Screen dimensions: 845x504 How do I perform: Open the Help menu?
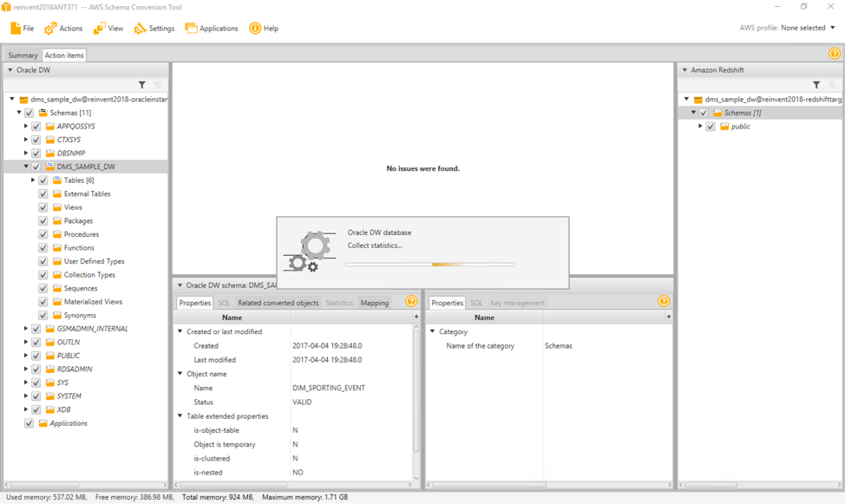tap(264, 28)
